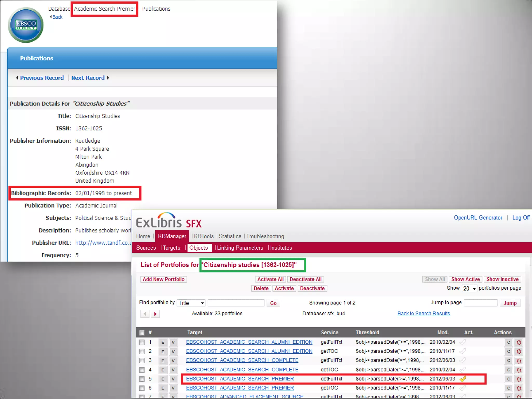
Task: Tick the checkbox for portfolio row 2
Action: [x=142, y=351]
